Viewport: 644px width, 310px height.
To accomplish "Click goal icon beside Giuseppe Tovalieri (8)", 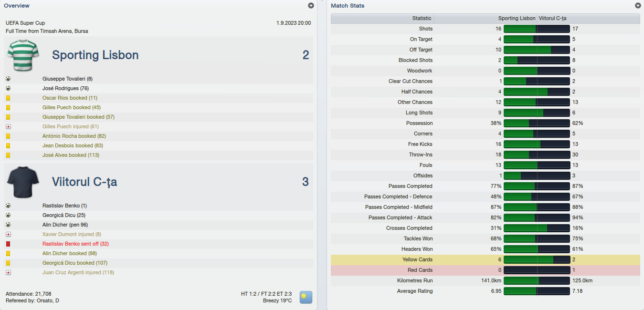I will click(x=8, y=79).
